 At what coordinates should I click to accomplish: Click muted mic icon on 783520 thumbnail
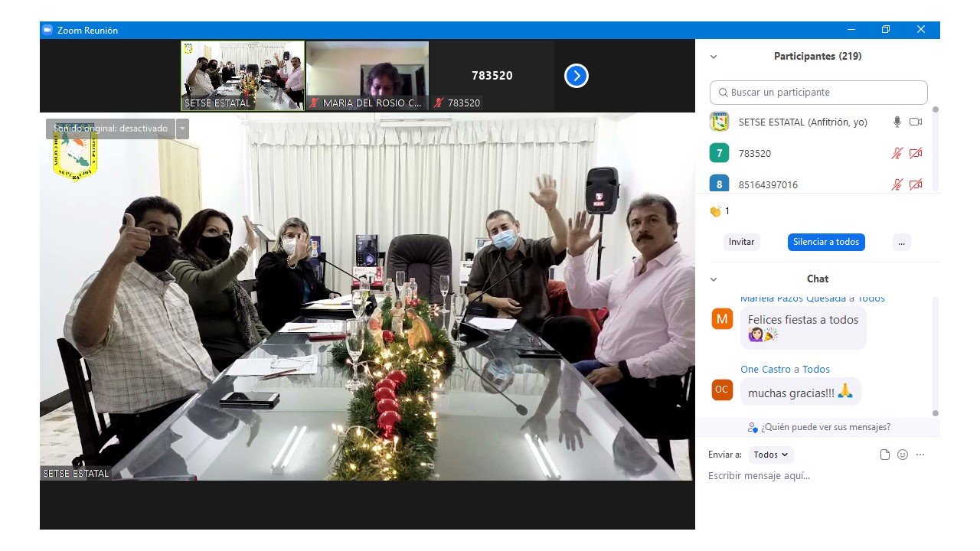click(439, 103)
